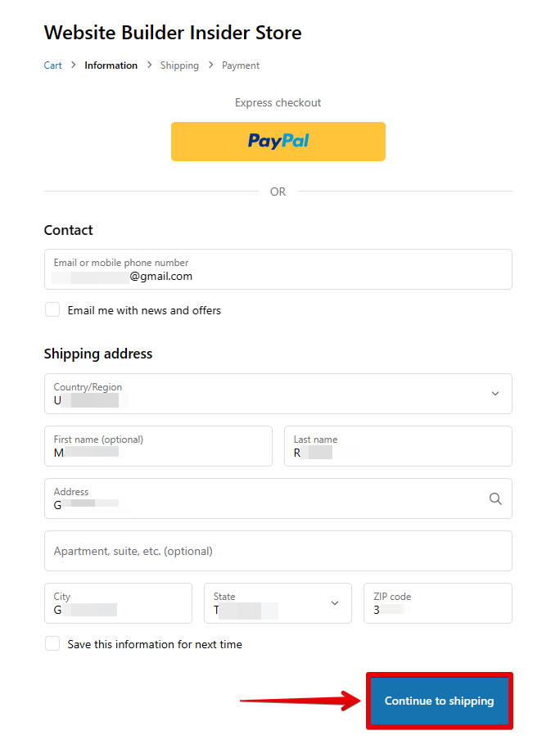Focus the First name input field
The width and height of the screenshot is (560, 744).
point(158,446)
